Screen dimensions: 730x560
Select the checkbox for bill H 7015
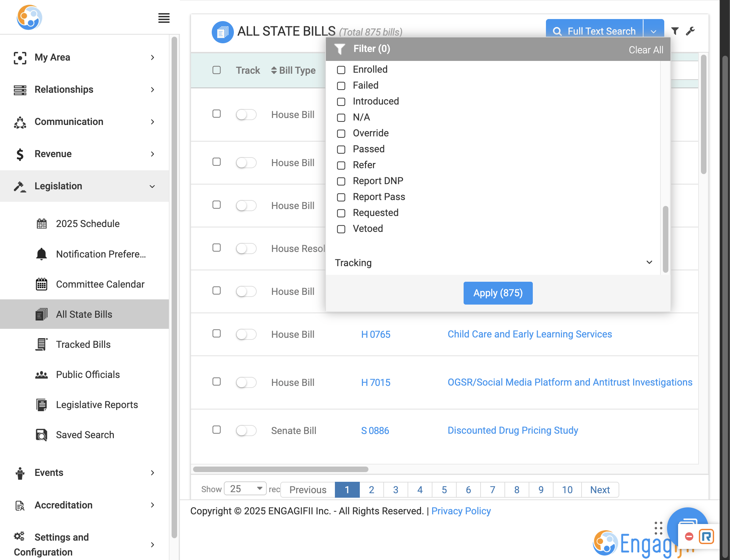[x=217, y=381]
